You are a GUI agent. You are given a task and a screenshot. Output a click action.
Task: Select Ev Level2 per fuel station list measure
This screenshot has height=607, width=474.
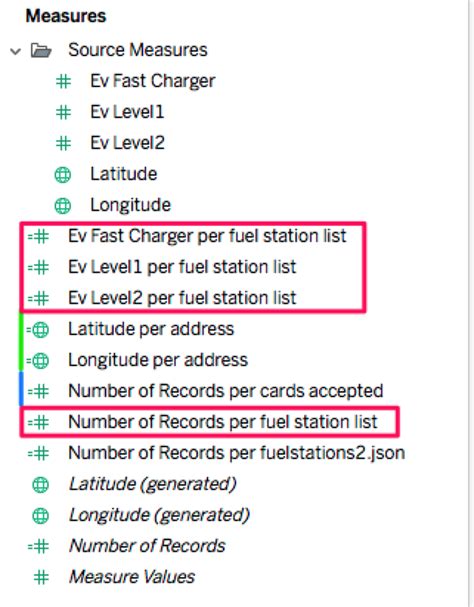(x=182, y=298)
